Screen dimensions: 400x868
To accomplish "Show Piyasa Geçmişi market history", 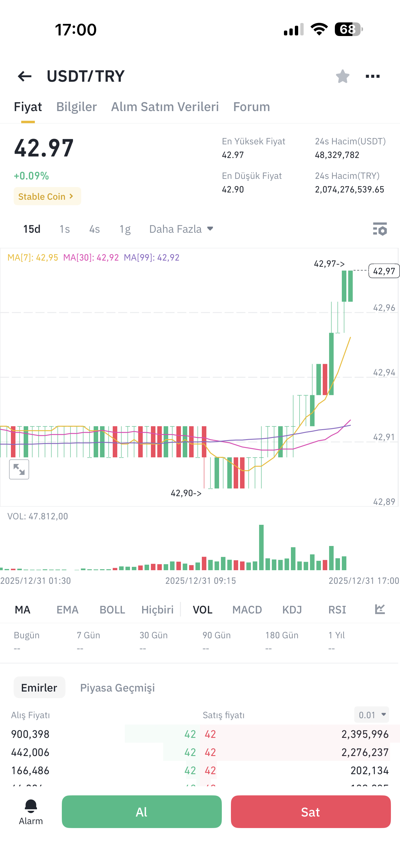I will [x=117, y=688].
